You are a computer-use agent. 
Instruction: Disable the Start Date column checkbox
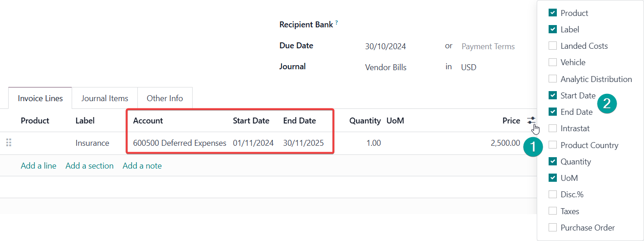click(553, 95)
